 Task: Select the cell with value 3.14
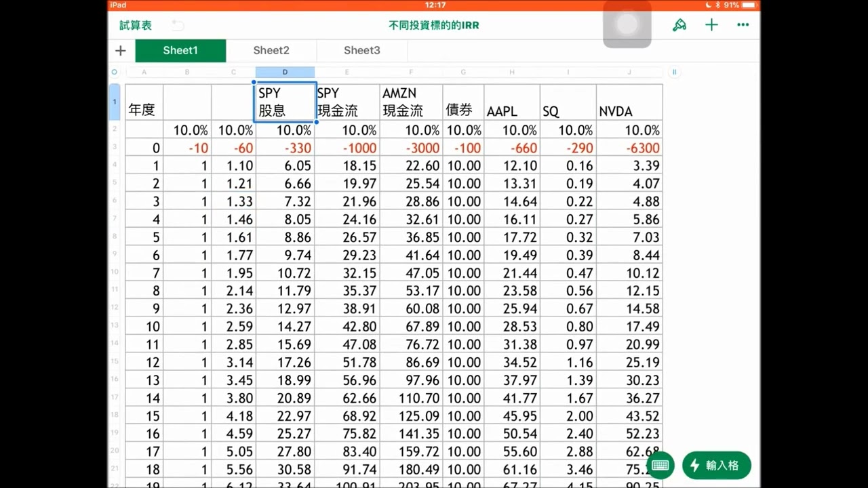click(x=233, y=362)
